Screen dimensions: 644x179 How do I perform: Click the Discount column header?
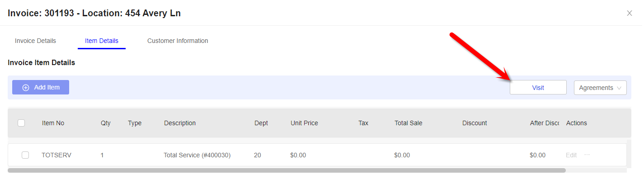point(475,123)
